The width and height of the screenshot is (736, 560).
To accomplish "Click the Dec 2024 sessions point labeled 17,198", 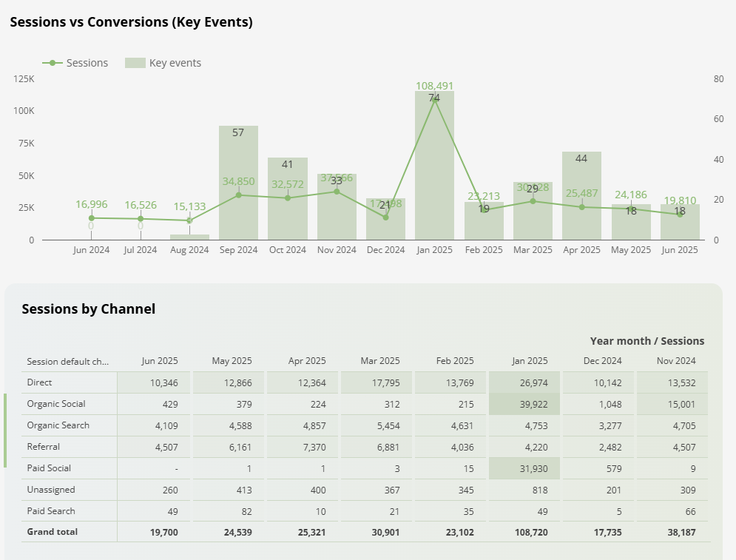I will point(385,217).
